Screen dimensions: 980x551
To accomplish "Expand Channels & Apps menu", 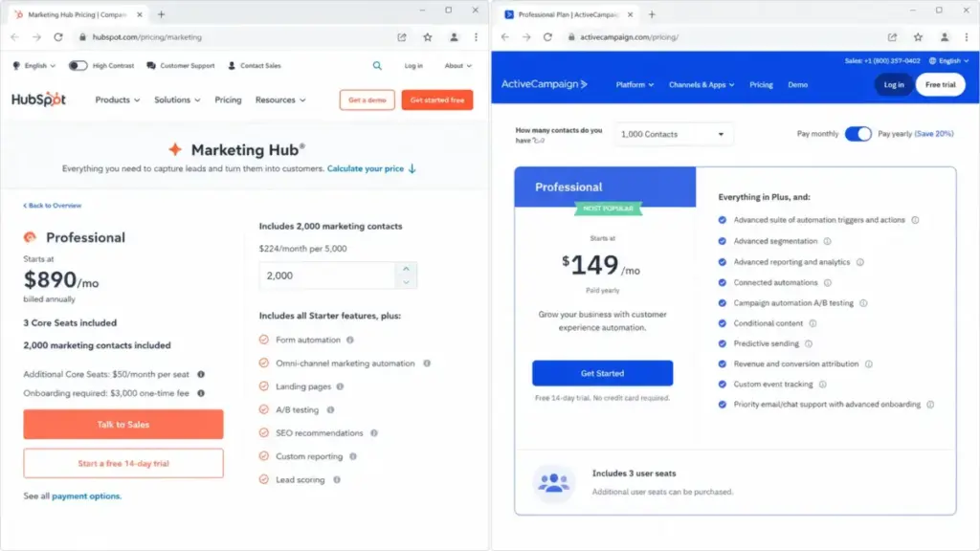I will tap(702, 84).
